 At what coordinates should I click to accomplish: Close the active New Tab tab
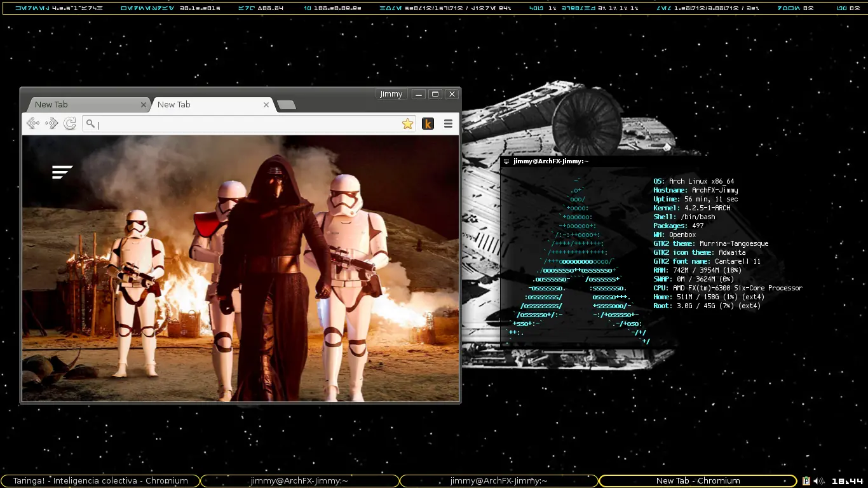click(266, 105)
